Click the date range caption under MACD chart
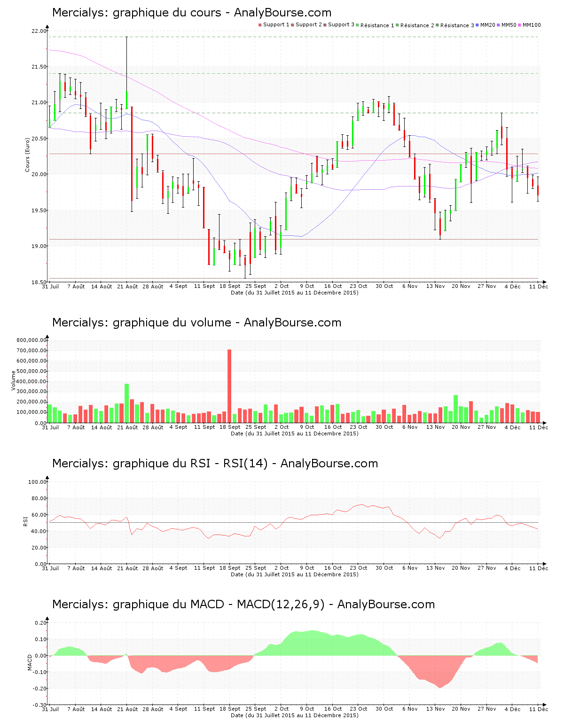 point(295,715)
